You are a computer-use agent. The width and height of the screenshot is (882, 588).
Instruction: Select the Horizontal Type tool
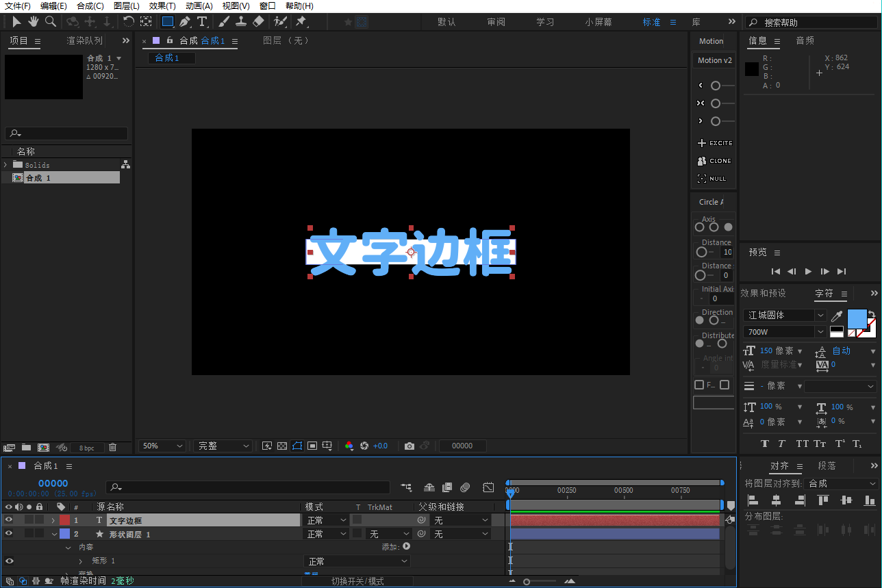pos(203,22)
